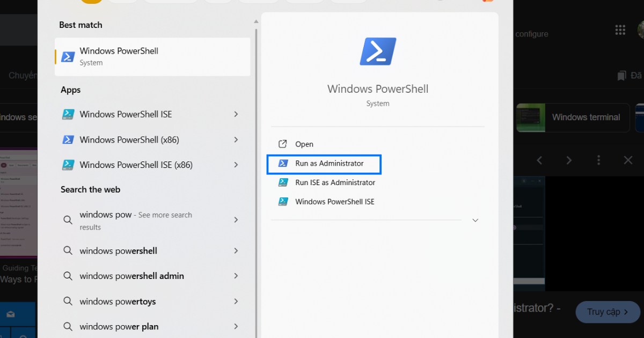Open the Google apps grid icon

pyautogui.click(x=620, y=30)
